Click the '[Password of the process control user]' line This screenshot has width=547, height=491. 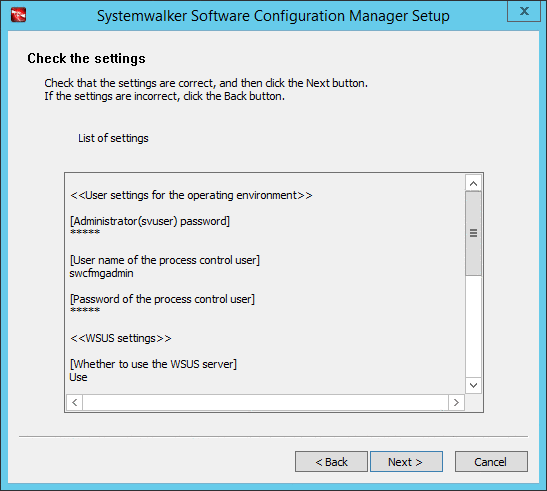point(162,299)
